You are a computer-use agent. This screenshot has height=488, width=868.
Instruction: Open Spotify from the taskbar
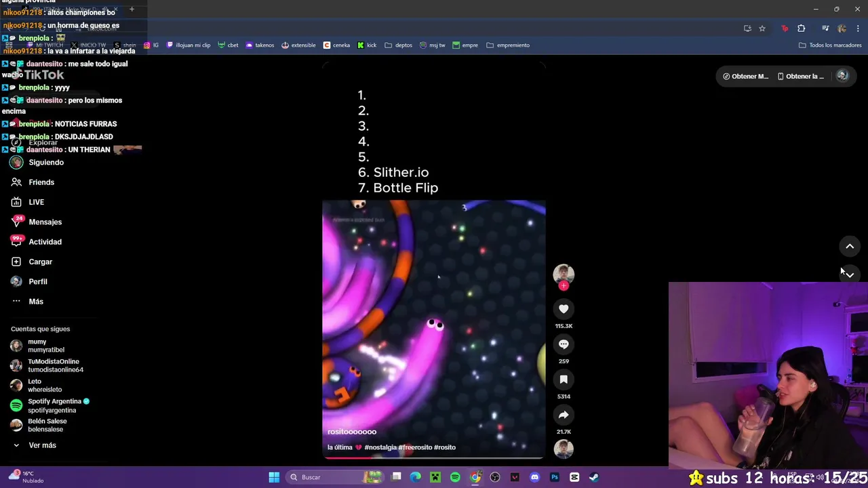click(455, 477)
